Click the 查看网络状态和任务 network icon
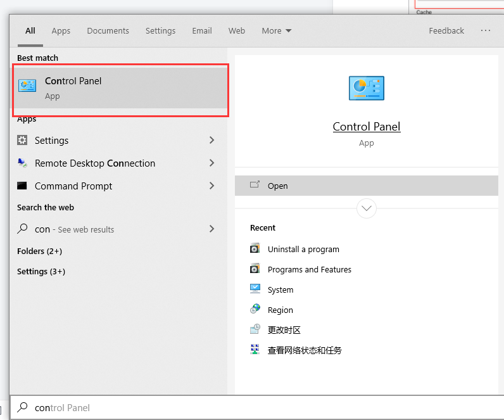 click(x=255, y=349)
